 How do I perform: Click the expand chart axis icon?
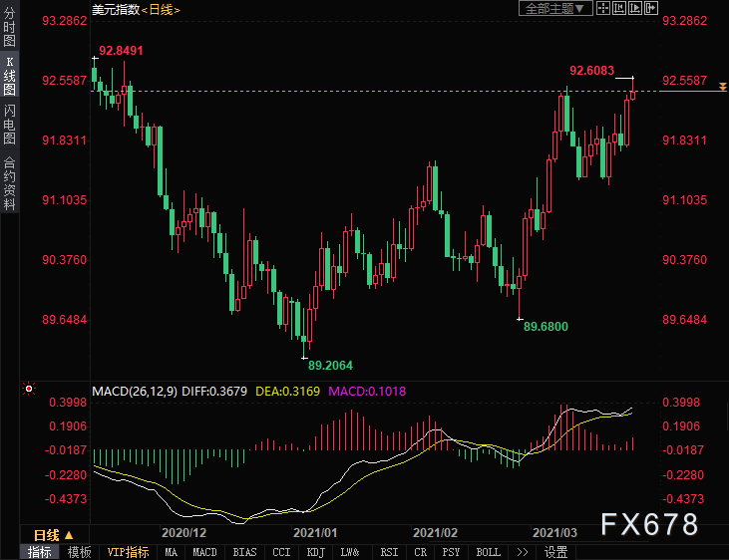pos(635,8)
